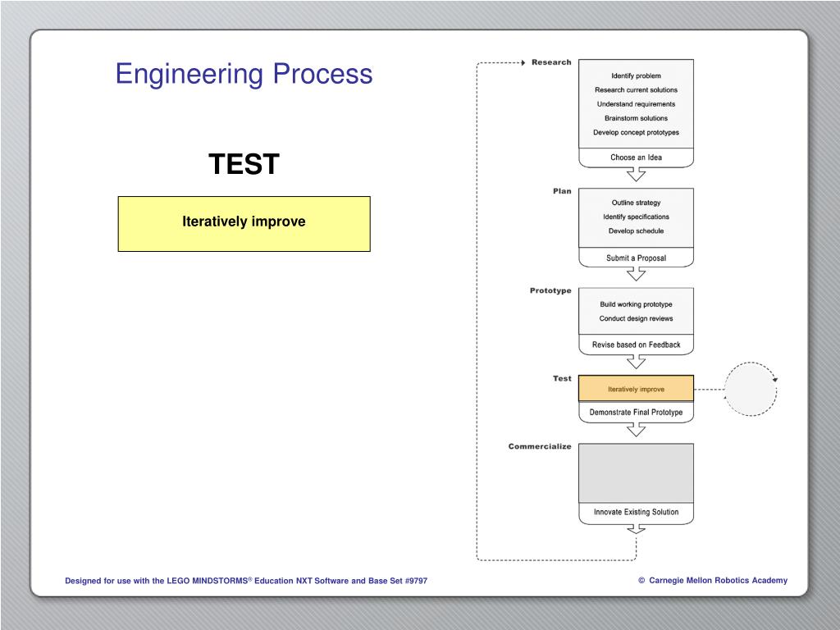Click Demonstrate Final Prototype box

(636, 413)
